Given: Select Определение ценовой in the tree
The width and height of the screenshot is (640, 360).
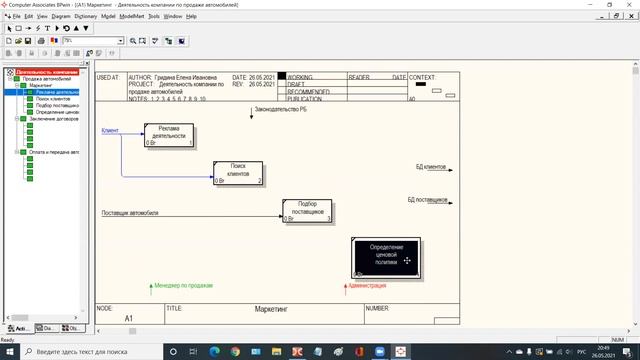Looking at the screenshot, I should (57, 112).
